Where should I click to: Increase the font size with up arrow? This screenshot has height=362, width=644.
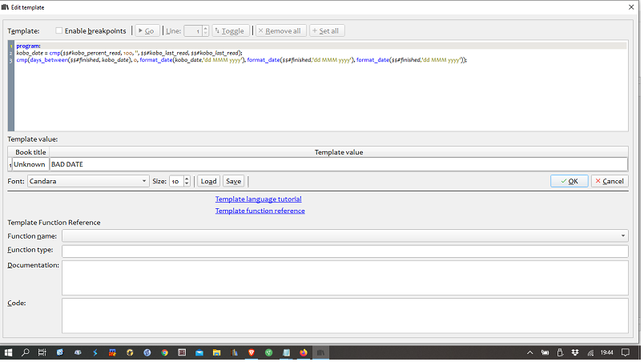[x=187, y=179]
